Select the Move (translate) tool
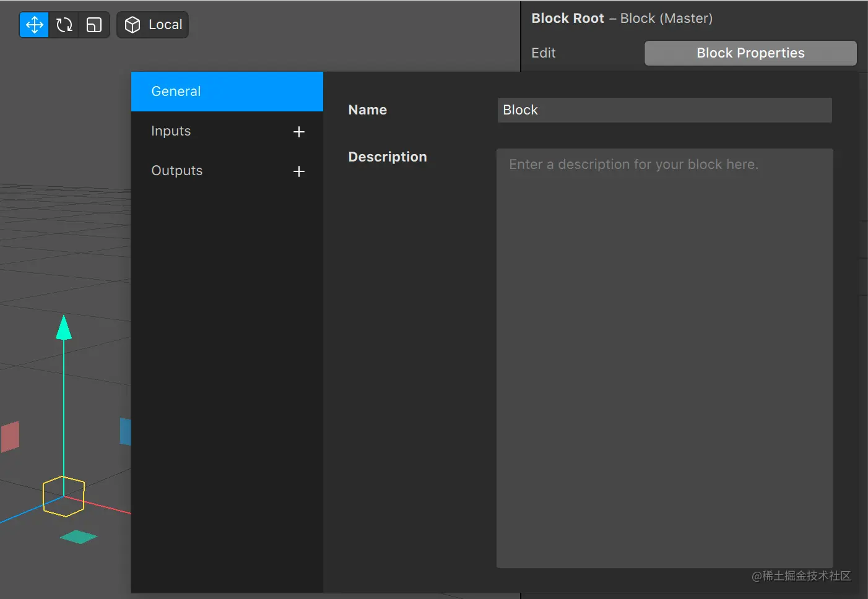Image resolution: width=868 pixels, height=599 pixels. click(34, 25)
